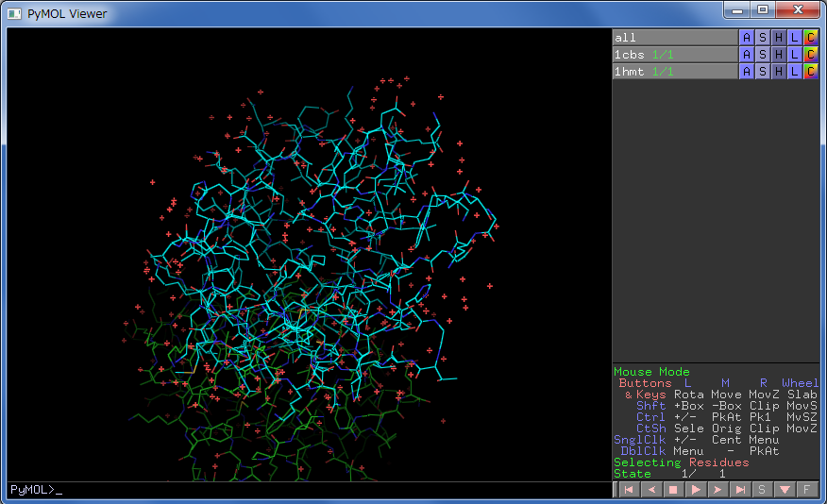
Task: Open the downward triangle menu in playback bar
Action: (x=785, y=490)
